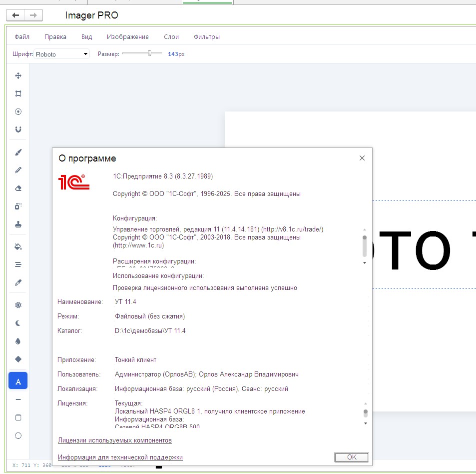Close the "О программе" dialog with X
Screen dimensions: 476x474
[x=362, y=158]
